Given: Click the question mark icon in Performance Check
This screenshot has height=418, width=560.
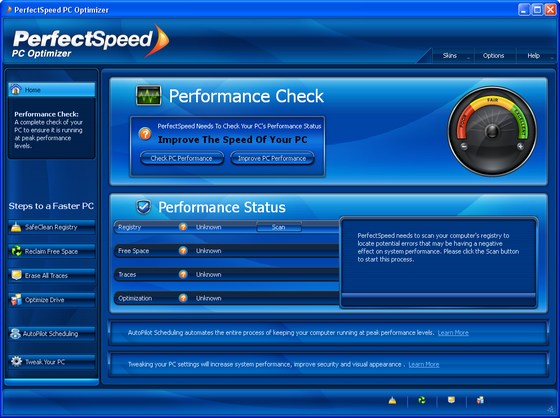Looking at the screenshot, I should click(x=145, y=134).
